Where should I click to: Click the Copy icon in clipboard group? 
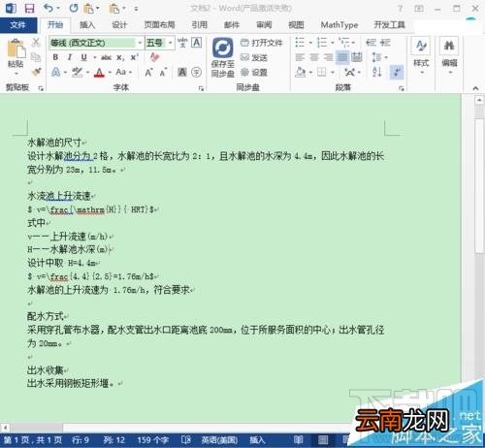[36, 57]
